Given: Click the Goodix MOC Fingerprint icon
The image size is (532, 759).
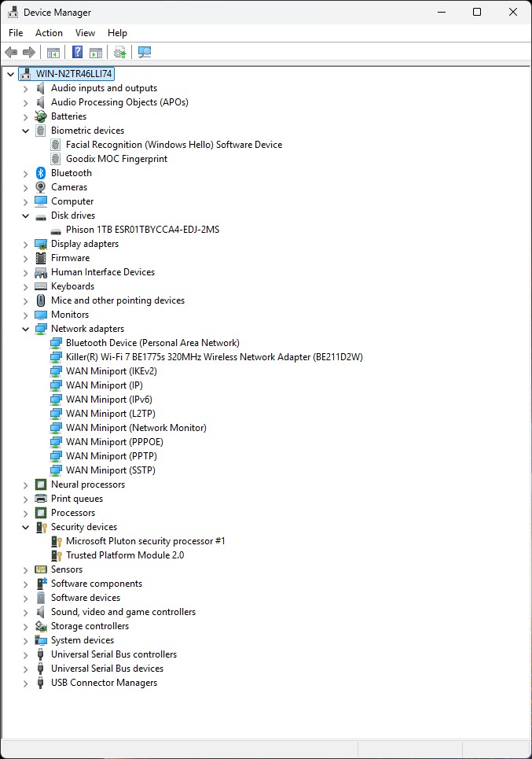Looking at the screenshot, I should [56, 159].
